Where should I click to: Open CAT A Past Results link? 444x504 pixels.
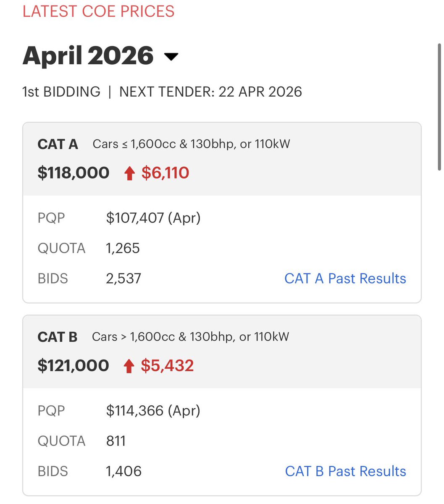345,278
